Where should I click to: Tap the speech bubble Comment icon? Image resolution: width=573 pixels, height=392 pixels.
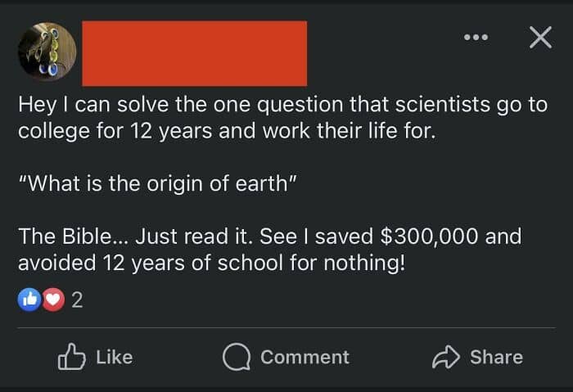[x=237, y=357]
